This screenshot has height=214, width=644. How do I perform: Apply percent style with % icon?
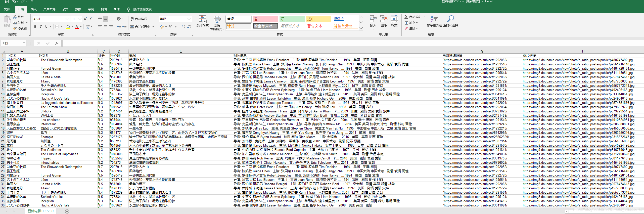point(171,27)
